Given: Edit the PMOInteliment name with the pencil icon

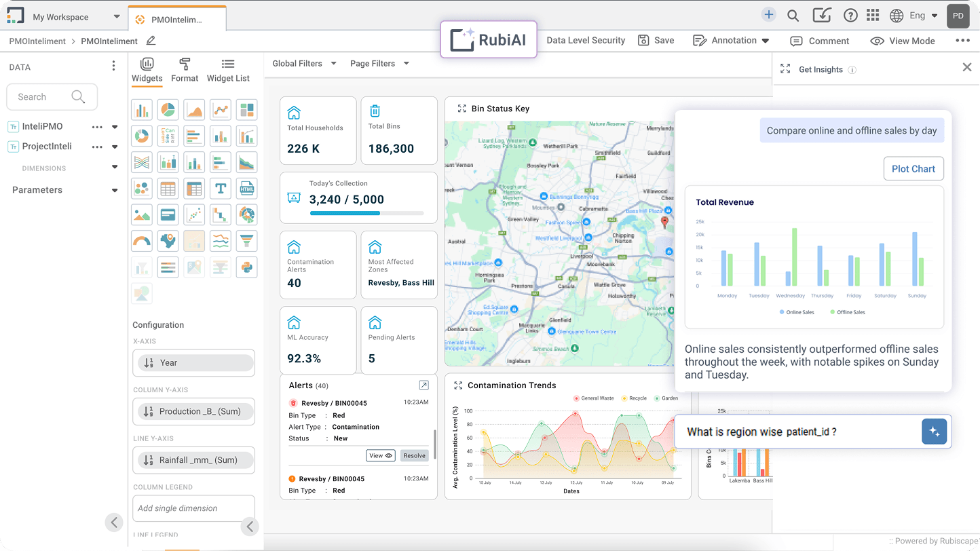Looking at the screenshot, I should click(x=151, y=41).
